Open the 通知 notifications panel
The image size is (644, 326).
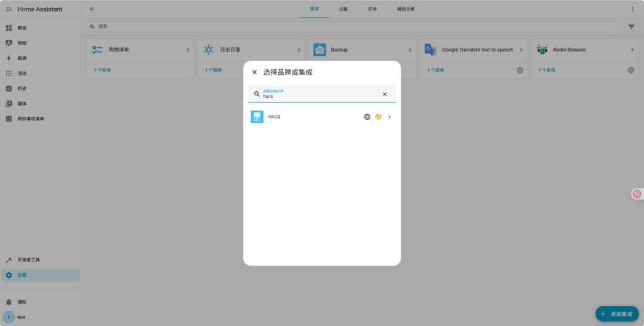coord(22,302)
